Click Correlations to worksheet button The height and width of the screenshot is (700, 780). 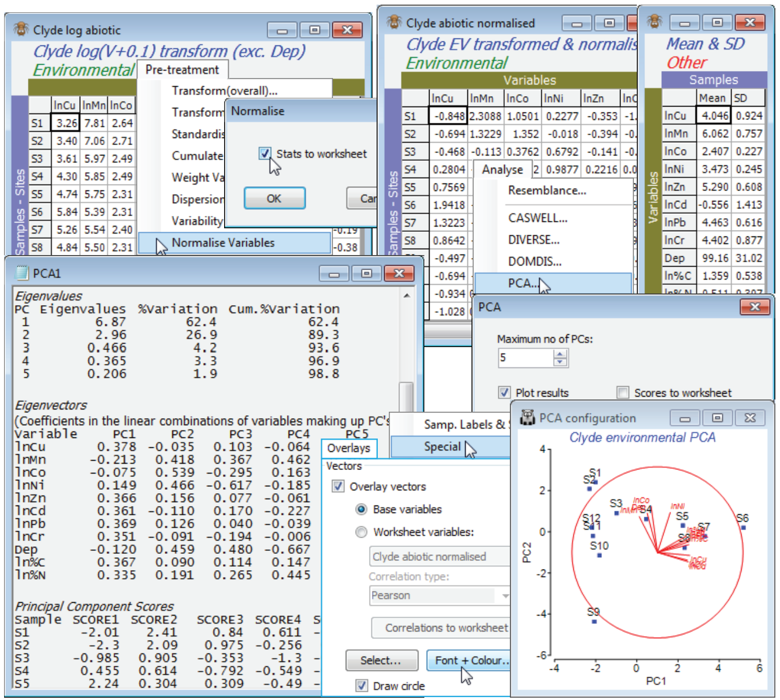tap(441, 628)
